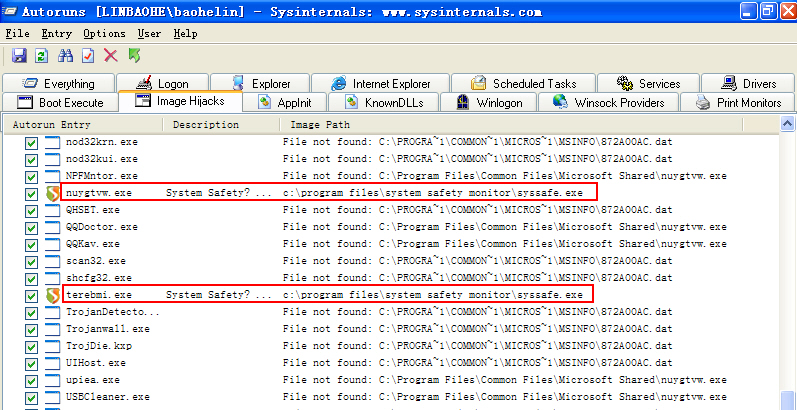This screenshot has width=797, height=410.
Task: Uncheck the upiea.exe entry checkbox
Action: point(32,381)
